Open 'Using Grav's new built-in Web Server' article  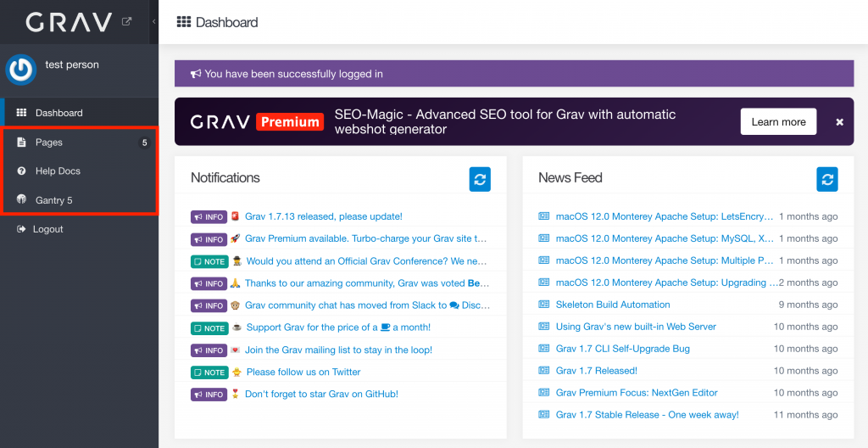(636, 327)
